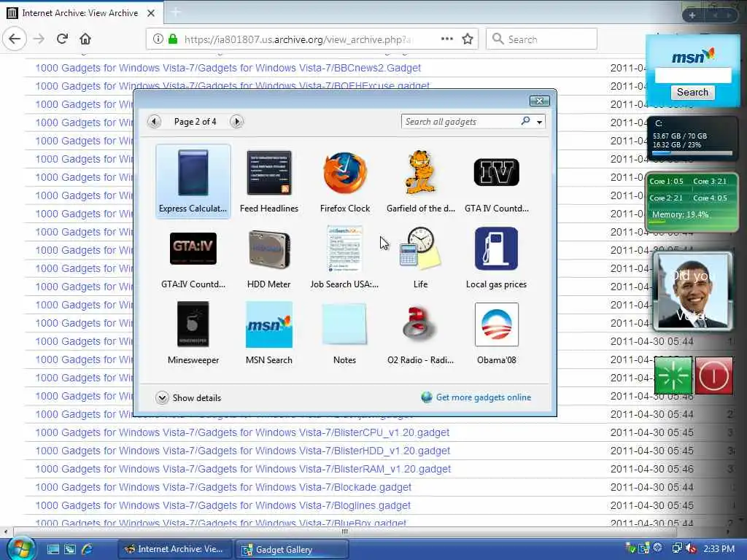This screenshot has height=560, width=747.
Task: Show site information for the connection
Action: (158, 39)
